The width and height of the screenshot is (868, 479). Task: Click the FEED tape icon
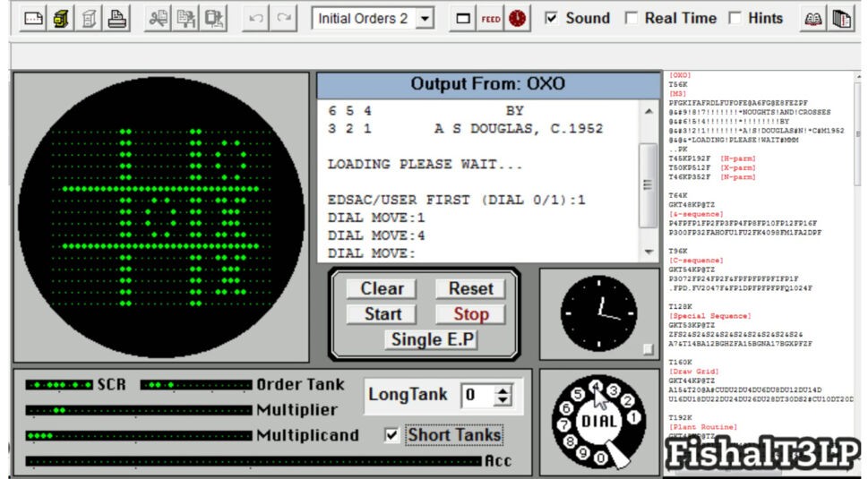[x=491, y=19]
